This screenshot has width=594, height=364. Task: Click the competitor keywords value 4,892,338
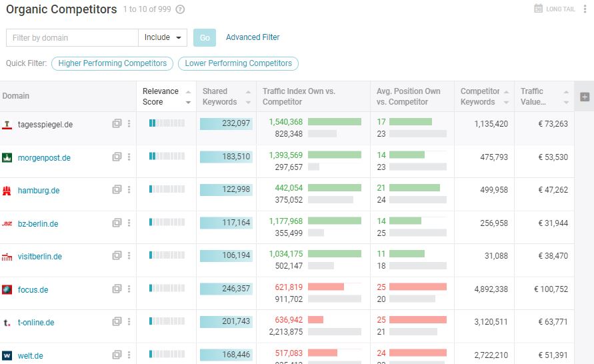tap(491, 289)
